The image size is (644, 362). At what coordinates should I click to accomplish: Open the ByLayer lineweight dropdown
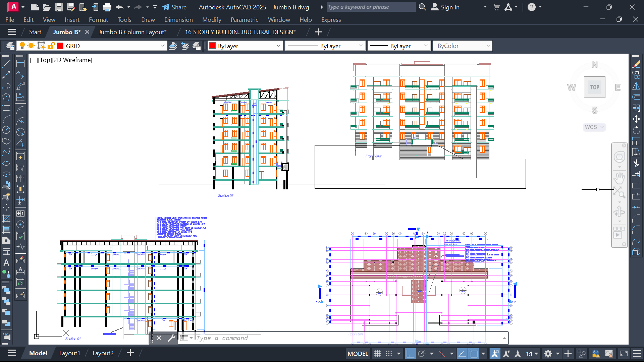399,46
